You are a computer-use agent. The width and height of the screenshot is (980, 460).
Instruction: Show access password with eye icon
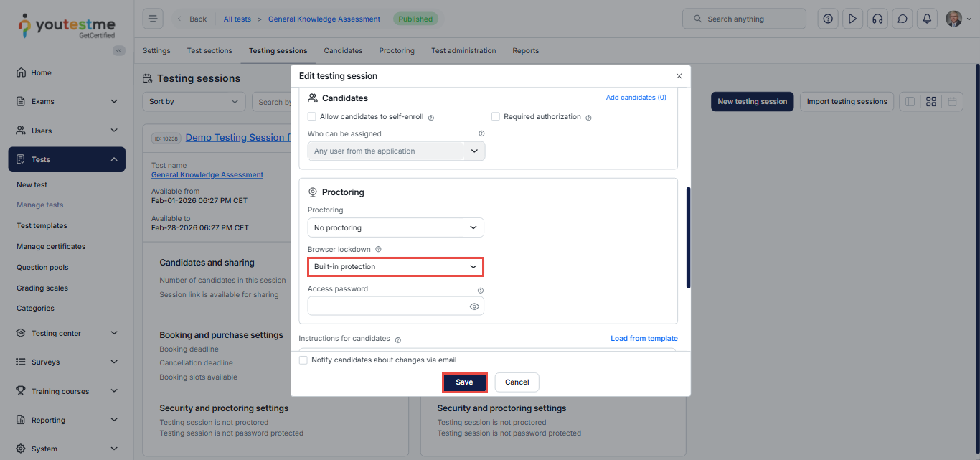[474, 306]
